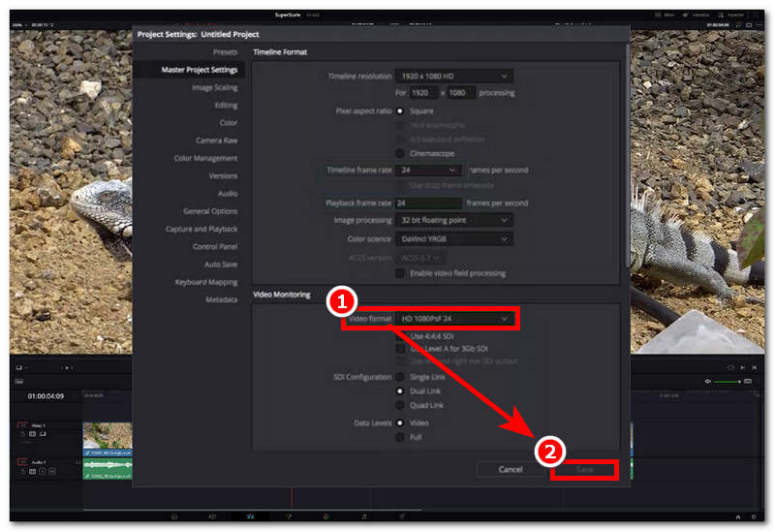Open the Timeline frame rate dropdown
The height and width of the screenshot is (532, 775).
coord(428,171)
